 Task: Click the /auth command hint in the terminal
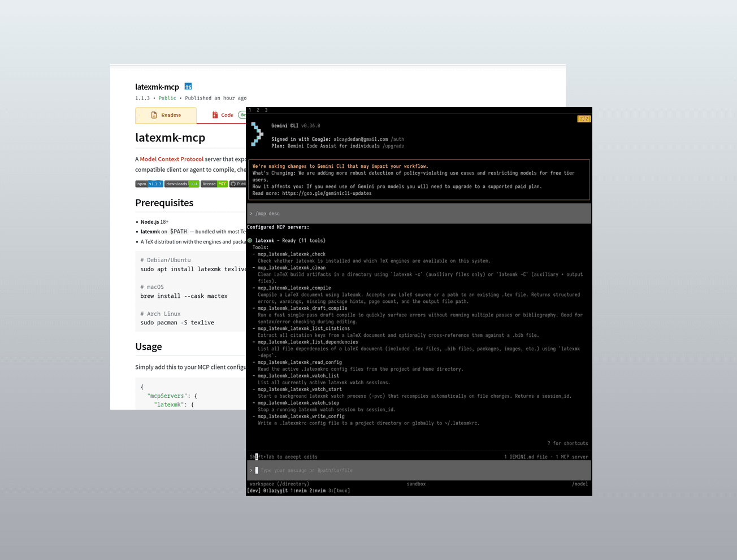click(397, 140)
